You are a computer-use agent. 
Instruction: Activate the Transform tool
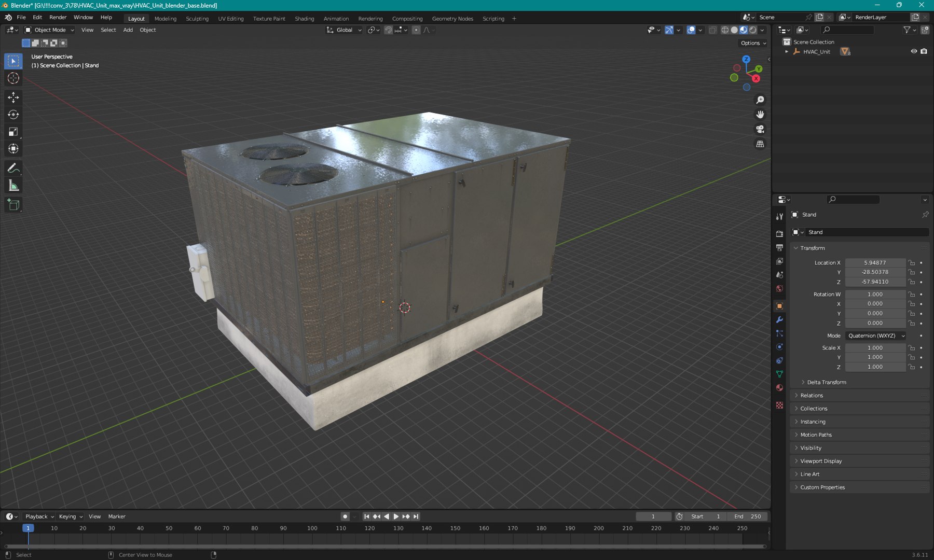[x=13, y=149]
